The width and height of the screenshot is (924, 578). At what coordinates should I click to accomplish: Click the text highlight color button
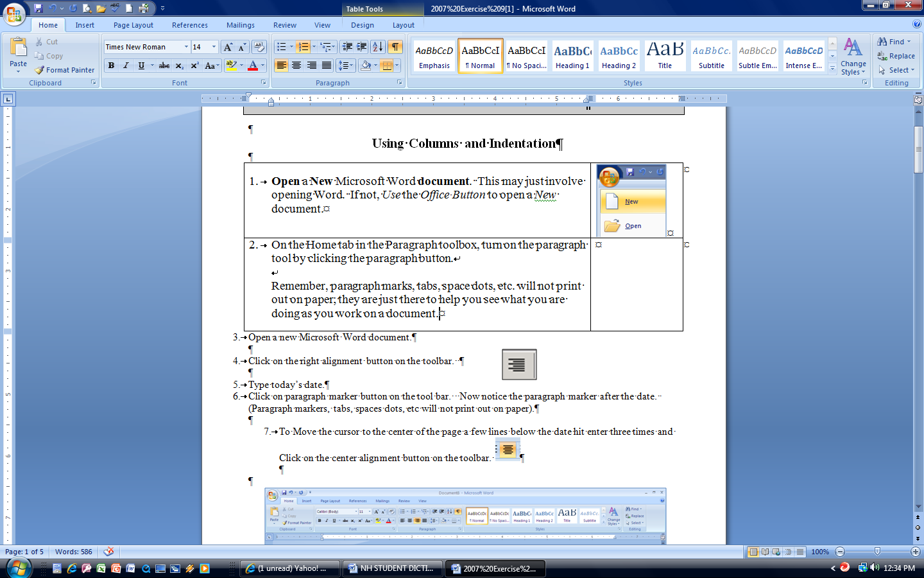pyautogui.click(x=232, y=66)
